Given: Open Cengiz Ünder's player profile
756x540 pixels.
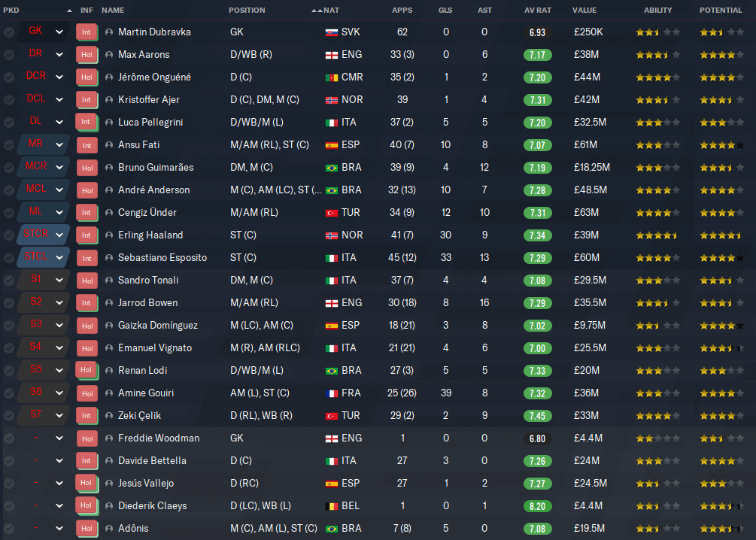Looking at the screenshot, I should 147,213.
